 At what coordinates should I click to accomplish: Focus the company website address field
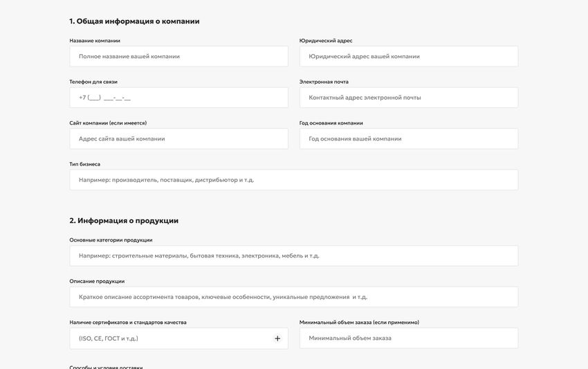[178, 138]
